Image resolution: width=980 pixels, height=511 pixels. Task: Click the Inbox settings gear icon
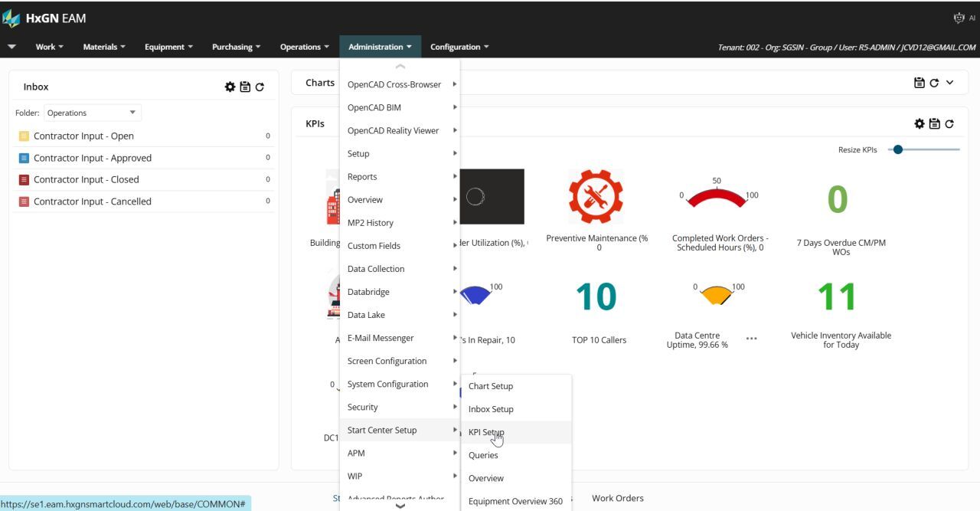click(230, 87)
